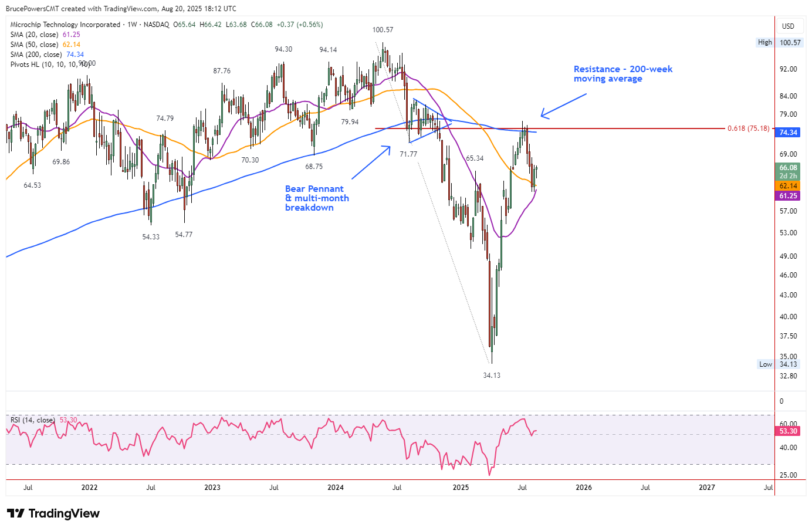Click the 32.80 price axis level
812x531 pixels.
[x=788, y=376]
